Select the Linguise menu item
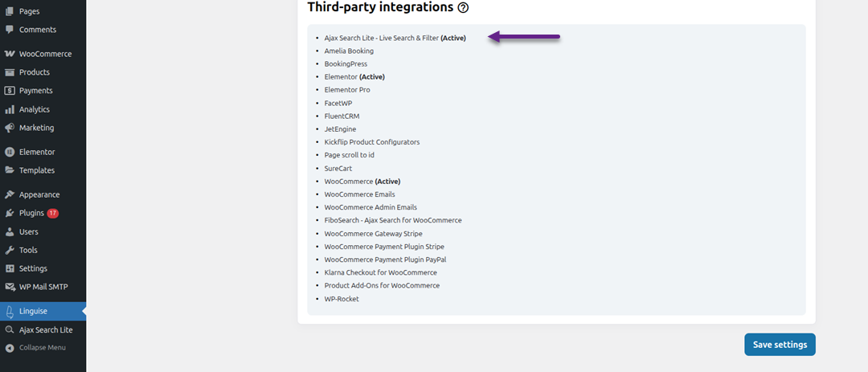Screen dimensions: 868x372 [43, 311]
